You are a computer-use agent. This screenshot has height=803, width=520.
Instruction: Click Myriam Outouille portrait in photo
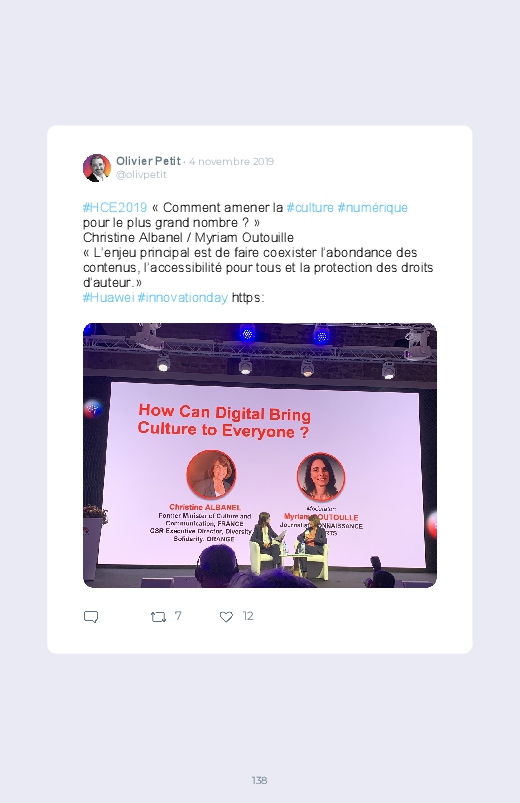point(321,477)
